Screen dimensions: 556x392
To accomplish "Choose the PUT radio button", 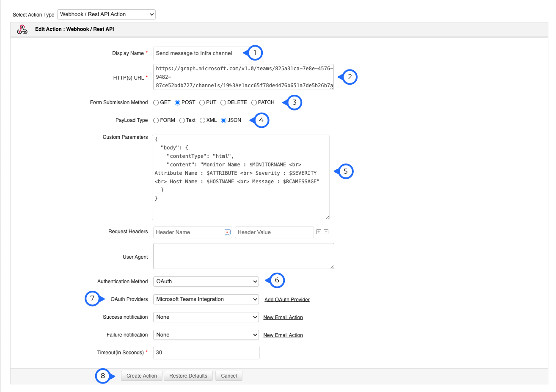I will tap(202, 102).
